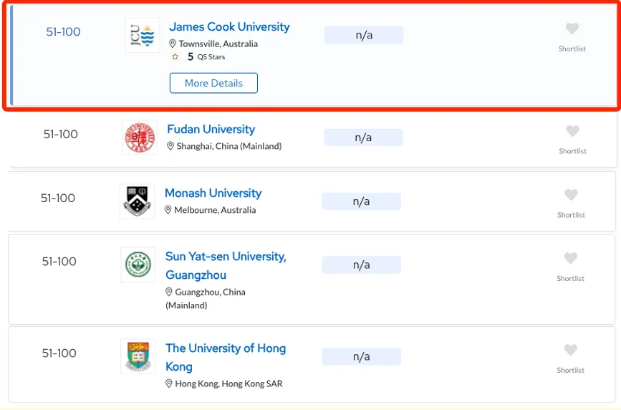621x410 pixels.
Task: Click Sun Yat-sen University shortlist heart
Action: pos(571,259)
